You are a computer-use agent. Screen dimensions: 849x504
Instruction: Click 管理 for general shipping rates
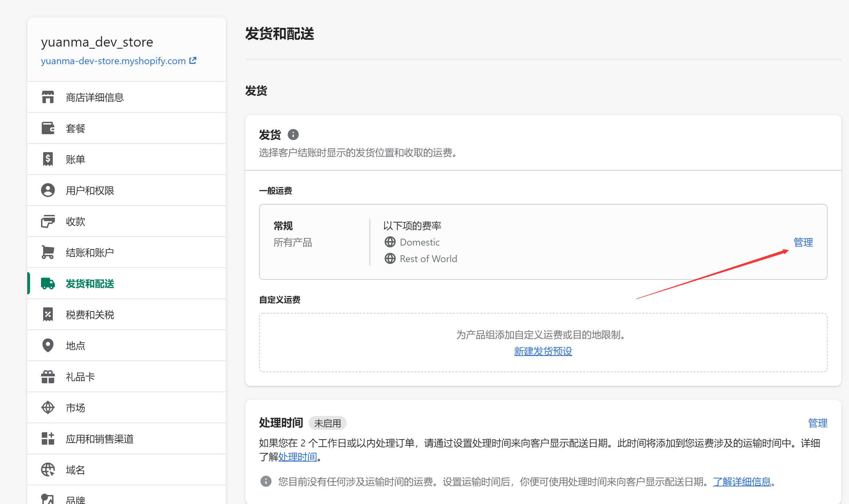(803, 242)
